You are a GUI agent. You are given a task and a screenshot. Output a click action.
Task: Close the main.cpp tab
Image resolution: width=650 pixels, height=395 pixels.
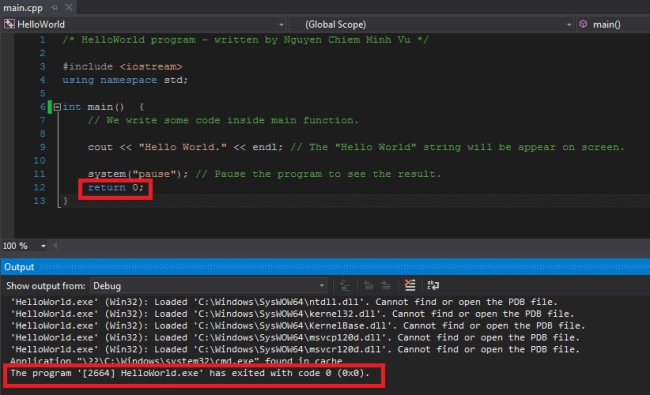click(68, 7)
